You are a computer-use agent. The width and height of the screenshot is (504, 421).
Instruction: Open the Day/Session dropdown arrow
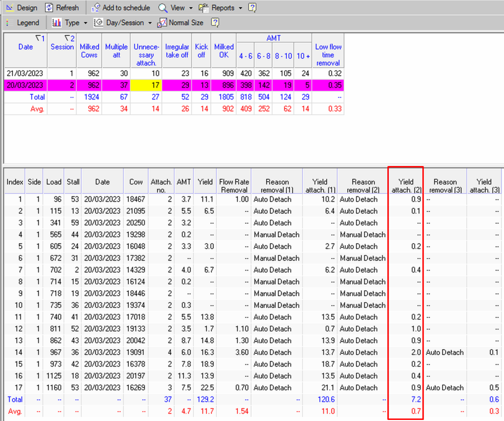click(150, 23)
